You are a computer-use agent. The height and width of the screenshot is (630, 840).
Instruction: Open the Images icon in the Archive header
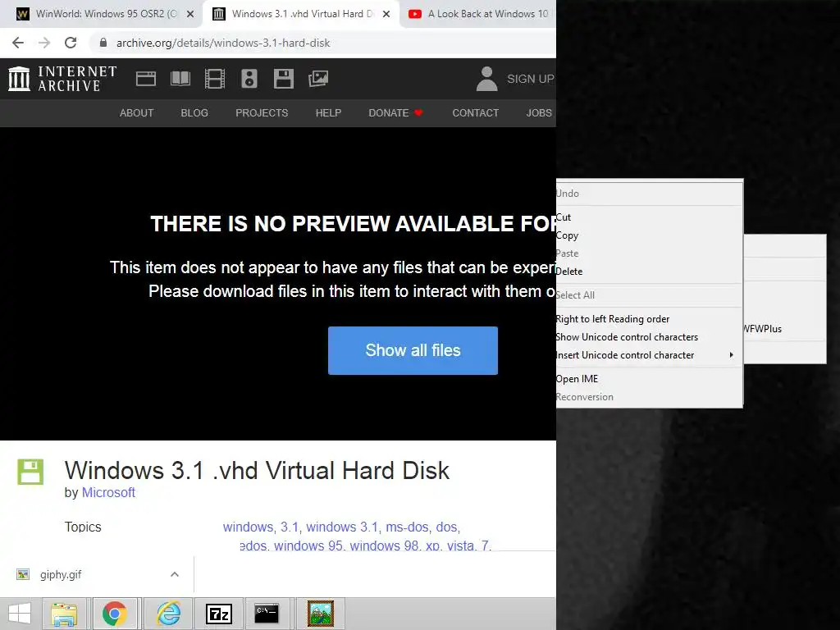click(318, 79)
